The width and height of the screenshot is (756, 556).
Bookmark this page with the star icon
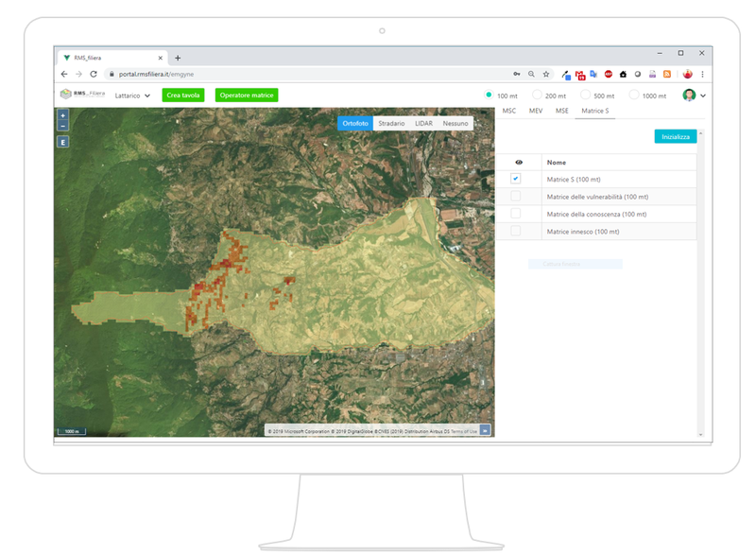pyautogui.click(x=546, y=74)
